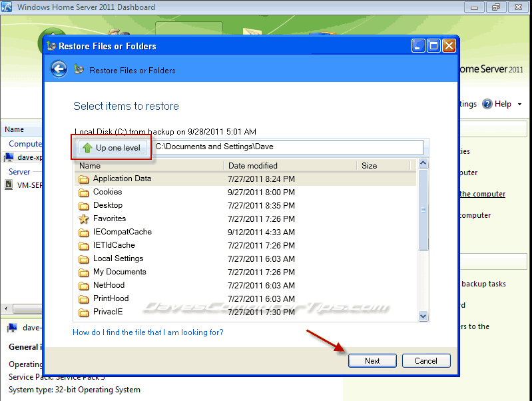Viewport: 532px width, 401px height.
Task: Select the My Documents folder icon
Action: [x=83, y=272]
